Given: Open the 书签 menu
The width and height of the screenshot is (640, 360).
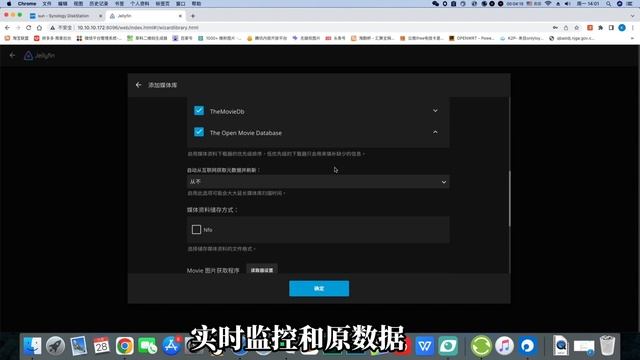Looking at the screenshot, I should click(119, 3).
